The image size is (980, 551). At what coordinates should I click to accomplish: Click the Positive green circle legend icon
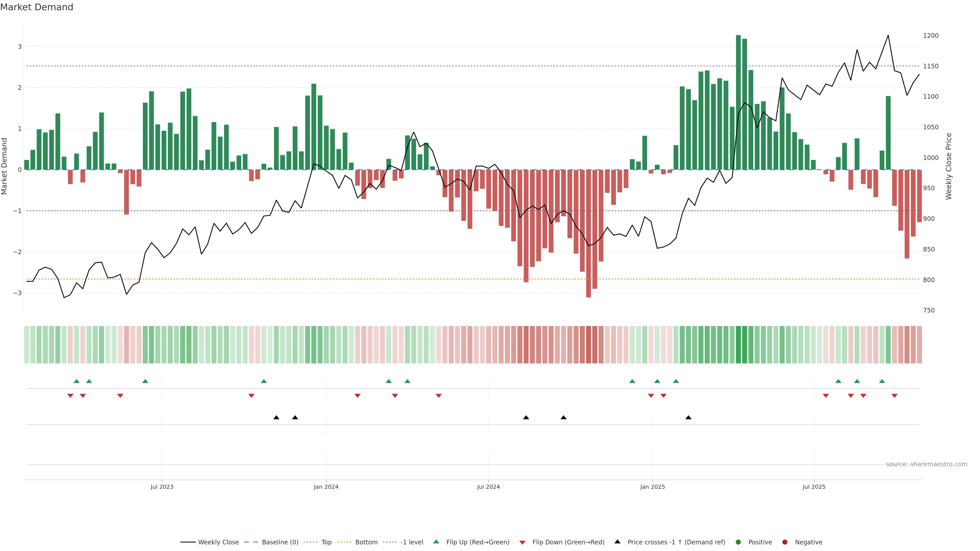pyautogui.click(x=738, y=542)
